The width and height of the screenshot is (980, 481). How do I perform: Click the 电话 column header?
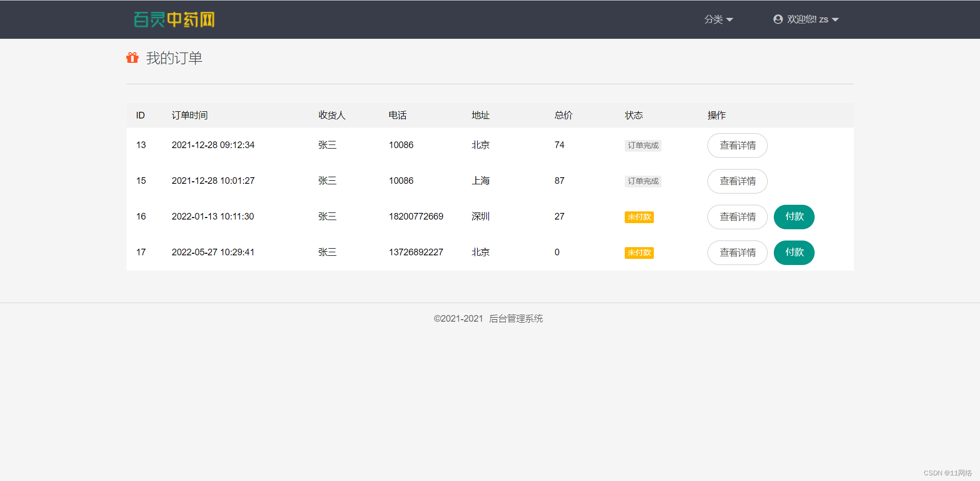pos(398,115)
